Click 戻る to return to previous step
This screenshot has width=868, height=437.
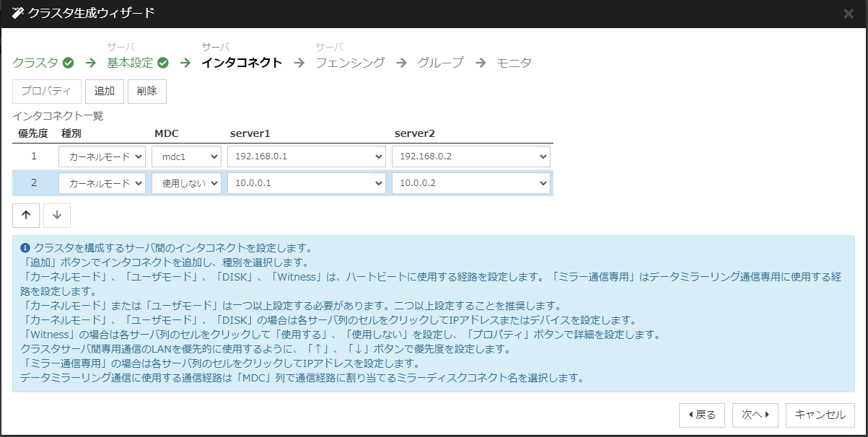coord(701,415)
